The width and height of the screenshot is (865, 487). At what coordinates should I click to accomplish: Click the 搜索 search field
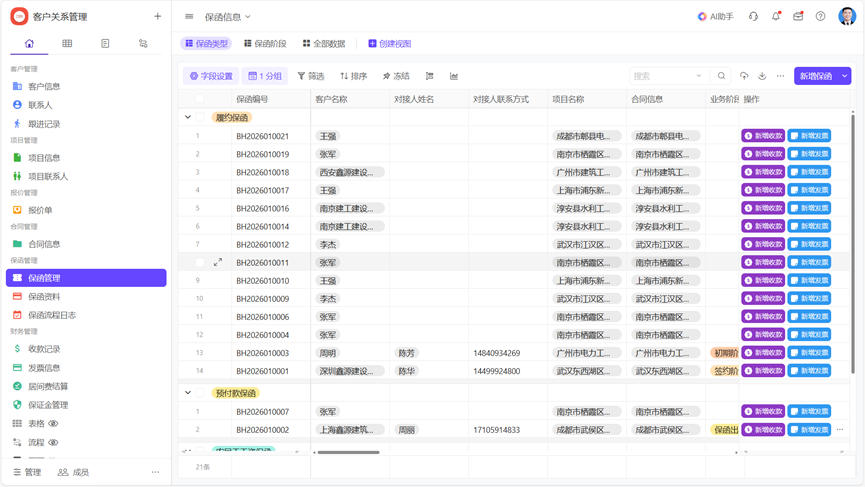(x=665, y=76)
